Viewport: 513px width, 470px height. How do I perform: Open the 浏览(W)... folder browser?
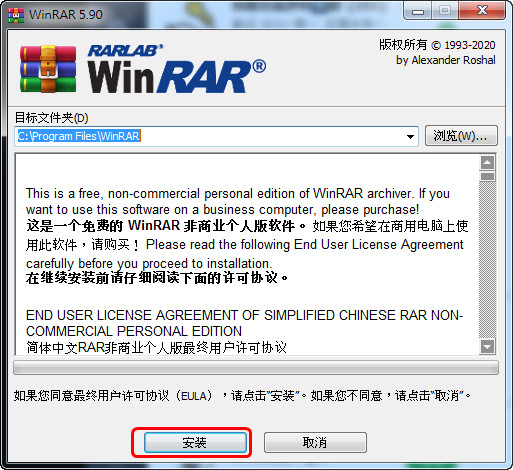[x=461, y=136]
